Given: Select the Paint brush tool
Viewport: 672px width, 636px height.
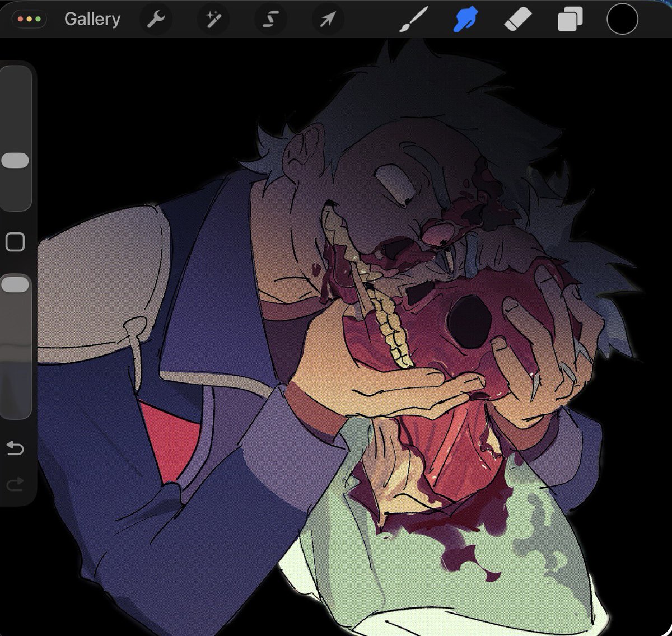Looking at the screenshot, I should (413, 20).
